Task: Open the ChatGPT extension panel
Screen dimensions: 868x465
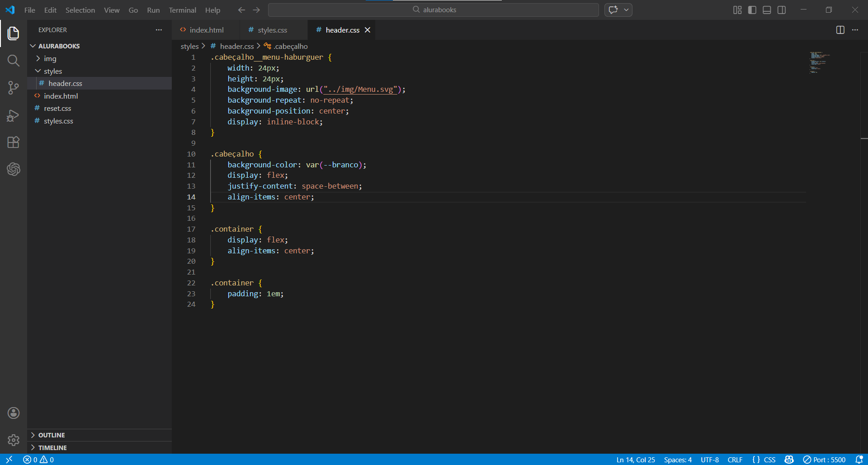Action: click(14, 169)
